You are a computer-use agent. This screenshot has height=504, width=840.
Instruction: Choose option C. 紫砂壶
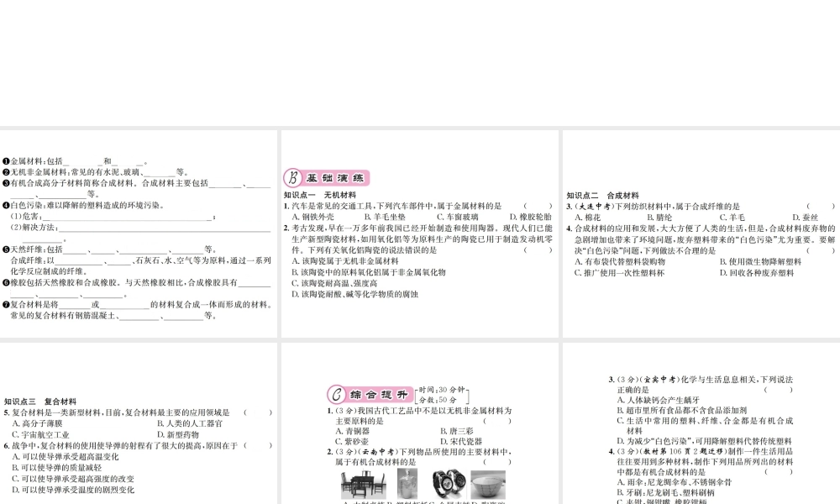(352, 441)
